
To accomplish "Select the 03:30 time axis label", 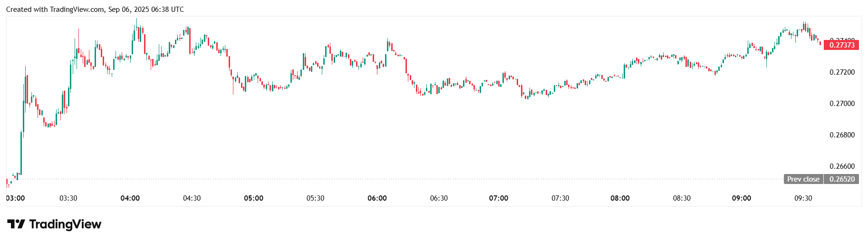I will click(68, 198).
